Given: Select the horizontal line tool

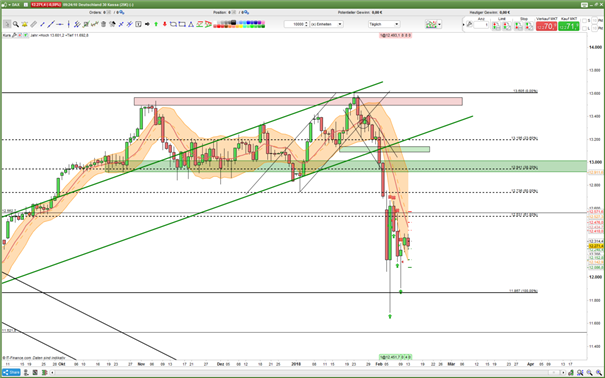Looking at the screenshot, I should pyautogui.click(x=60, y=24).
